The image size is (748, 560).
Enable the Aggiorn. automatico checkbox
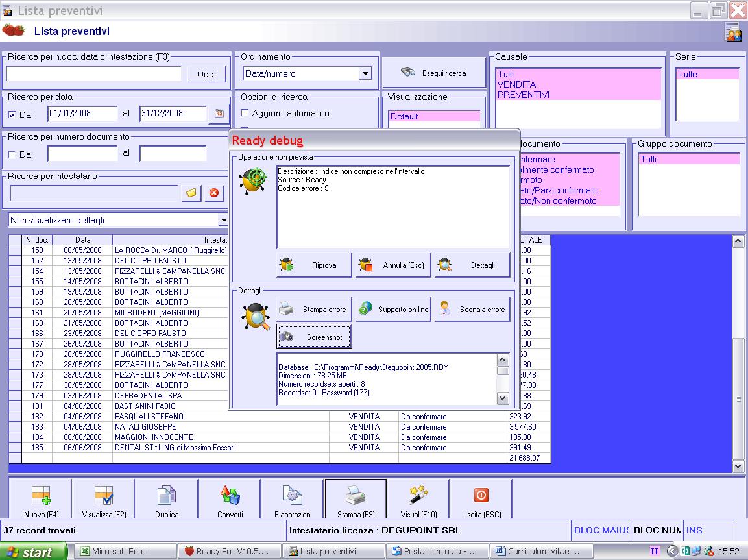point(245,114)
